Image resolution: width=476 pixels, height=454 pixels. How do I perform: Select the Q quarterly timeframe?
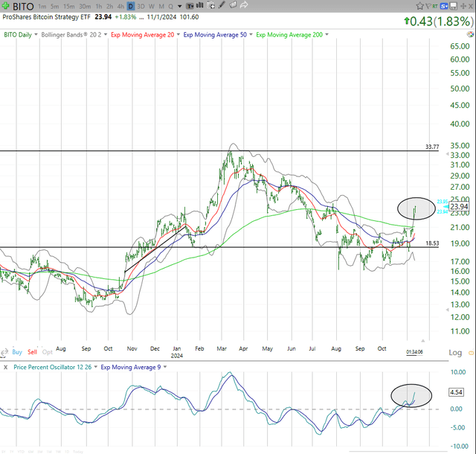[x=171, y=7]
